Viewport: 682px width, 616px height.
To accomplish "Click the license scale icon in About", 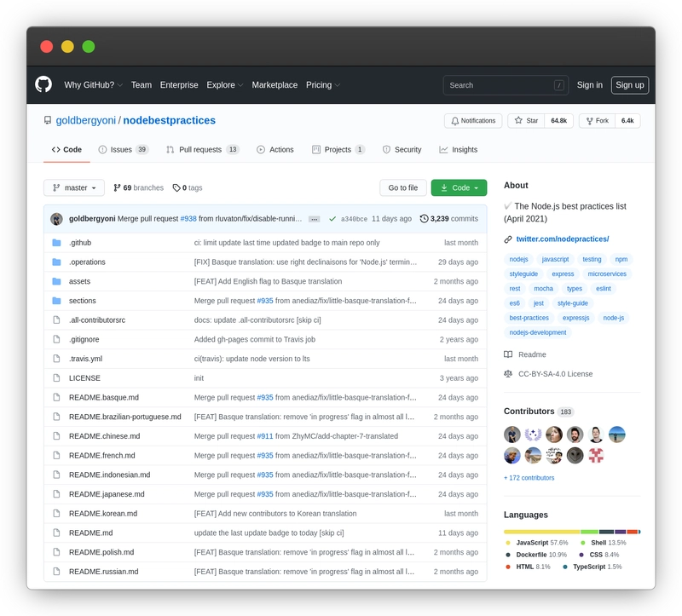I will click(x=508, y=374).
